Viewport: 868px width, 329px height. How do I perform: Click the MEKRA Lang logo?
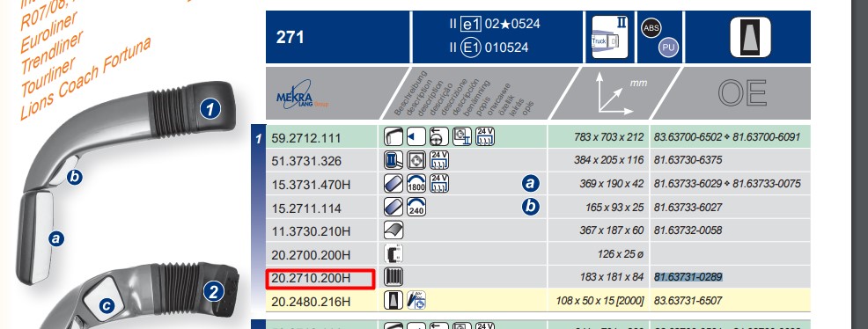302,94
